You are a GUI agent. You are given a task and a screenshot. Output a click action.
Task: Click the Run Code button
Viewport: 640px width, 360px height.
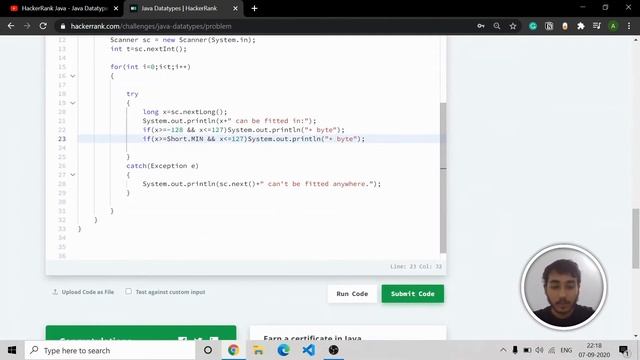tap(352, 294)
